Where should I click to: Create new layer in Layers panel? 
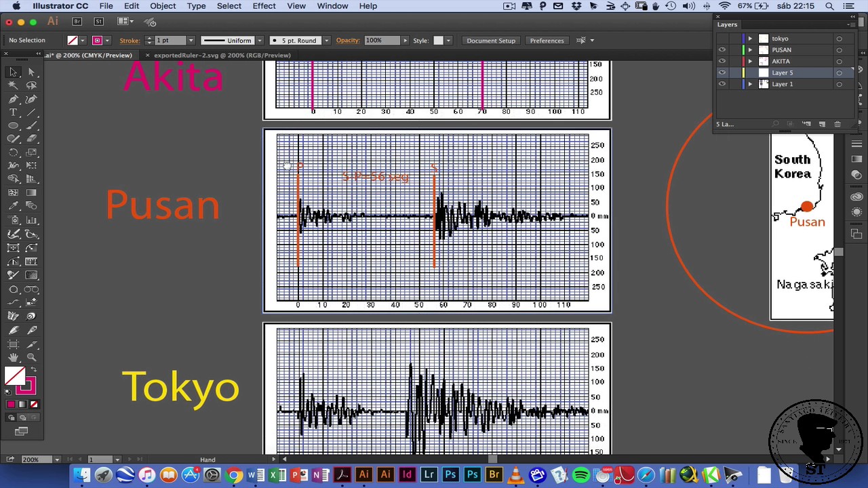coord(822,124)
